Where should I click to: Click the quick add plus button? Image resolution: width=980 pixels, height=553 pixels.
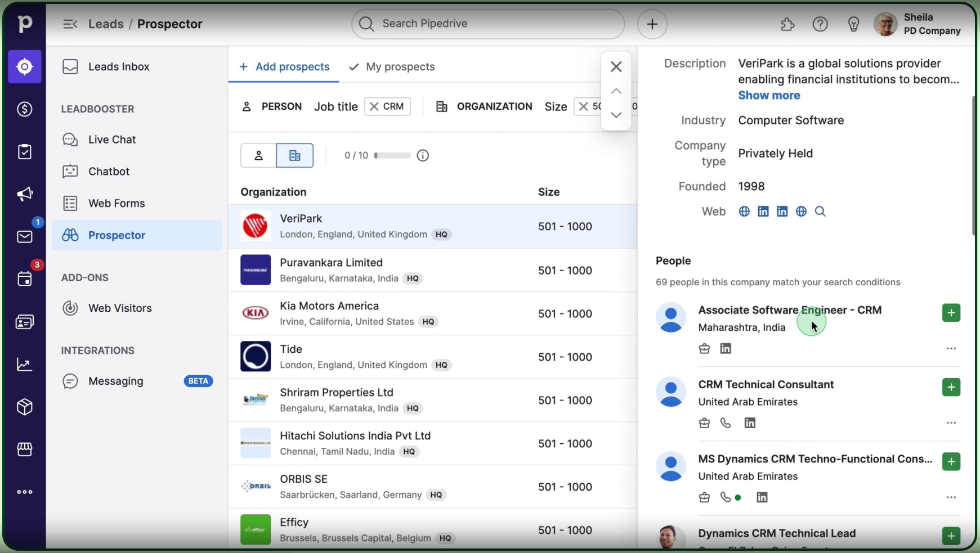(x=652, y=24)
